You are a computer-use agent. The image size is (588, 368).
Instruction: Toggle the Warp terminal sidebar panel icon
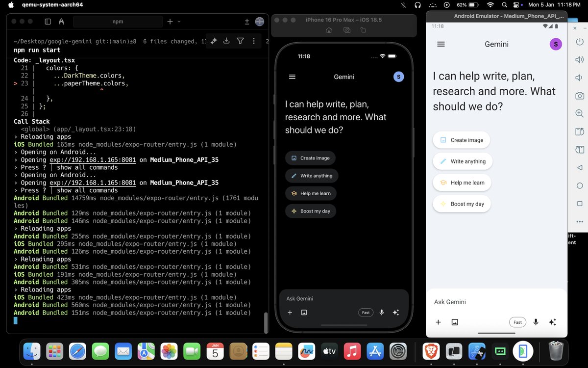tap(48, 22)
